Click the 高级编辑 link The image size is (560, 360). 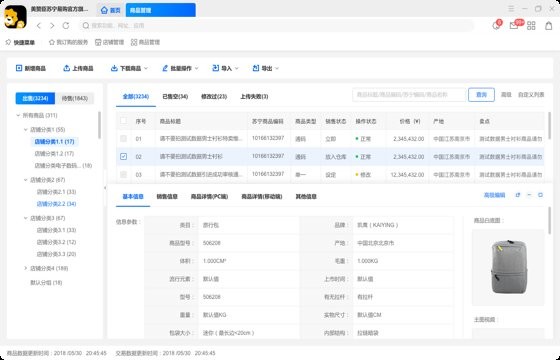click(x=494, y=195)
